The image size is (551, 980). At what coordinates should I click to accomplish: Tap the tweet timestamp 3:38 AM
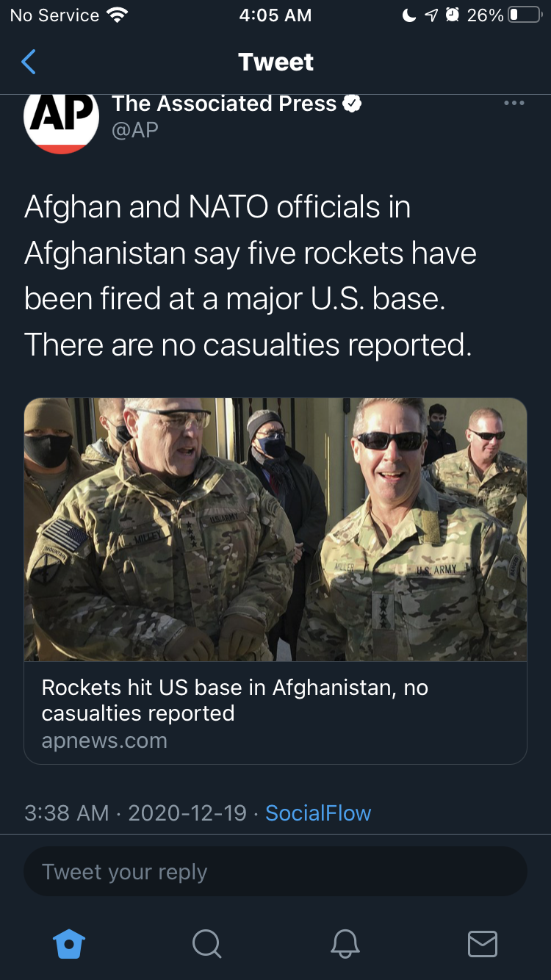click(67, 813)
